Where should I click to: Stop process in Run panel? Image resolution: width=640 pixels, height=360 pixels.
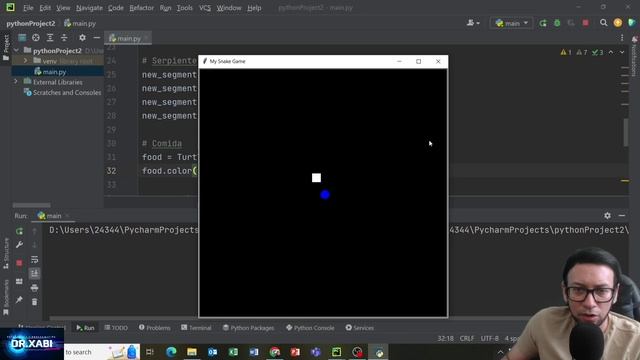[x=19, y=263]
